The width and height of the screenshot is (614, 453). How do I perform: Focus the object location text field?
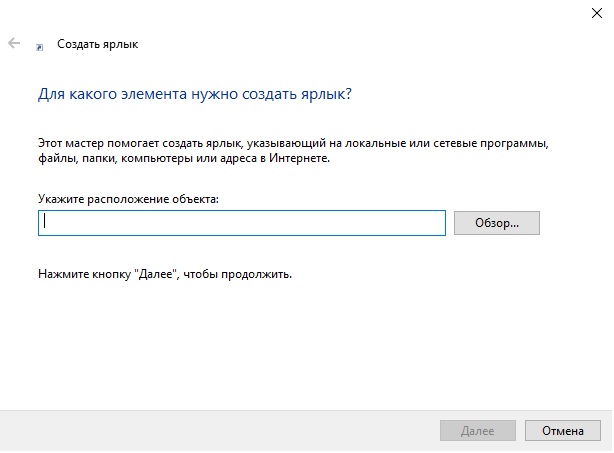point(241,223)
